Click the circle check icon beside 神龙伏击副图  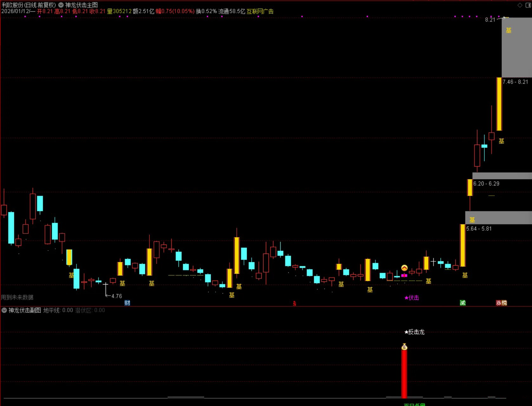tap(4, 310)
